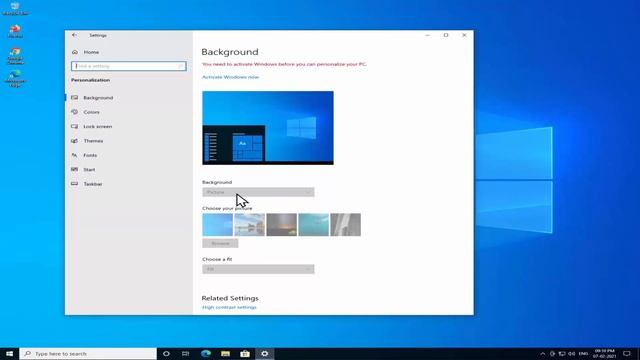
Task: Pick the gray cliff wallpaper thumbnail
Action: (x=346, y=225)
